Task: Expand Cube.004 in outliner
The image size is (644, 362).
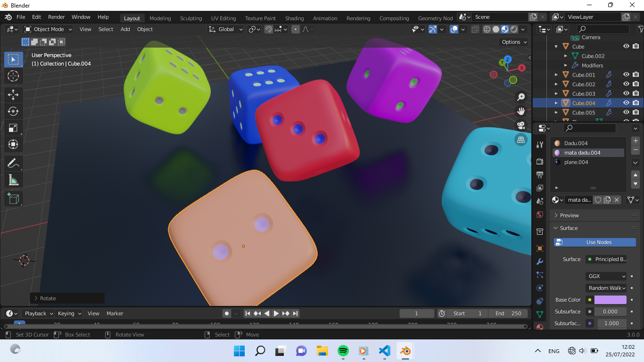Action: [x=556, y=103]
